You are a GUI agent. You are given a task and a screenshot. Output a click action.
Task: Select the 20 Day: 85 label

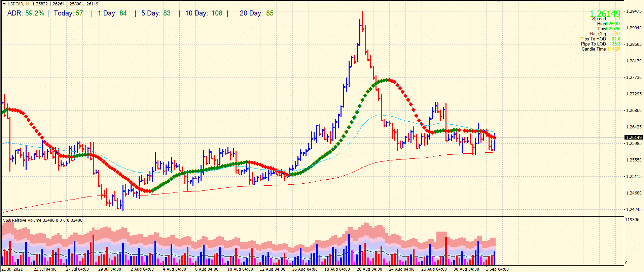tap(257, 13)
